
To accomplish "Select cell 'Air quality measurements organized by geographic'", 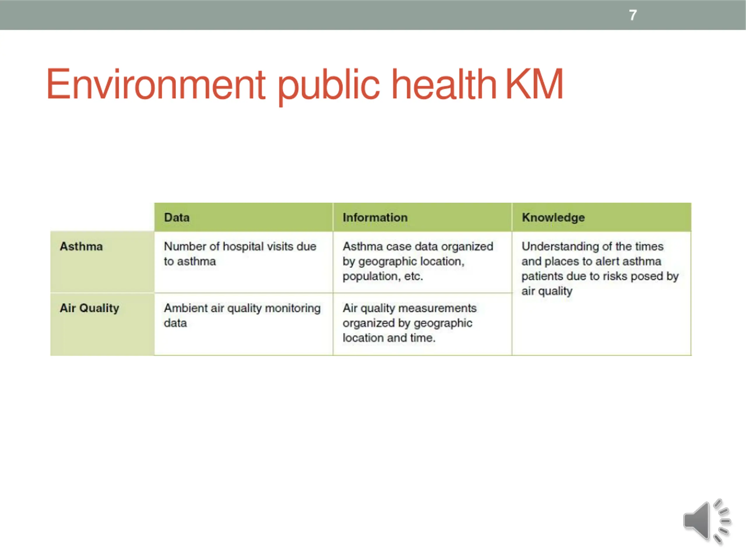I will pos(422,324).
